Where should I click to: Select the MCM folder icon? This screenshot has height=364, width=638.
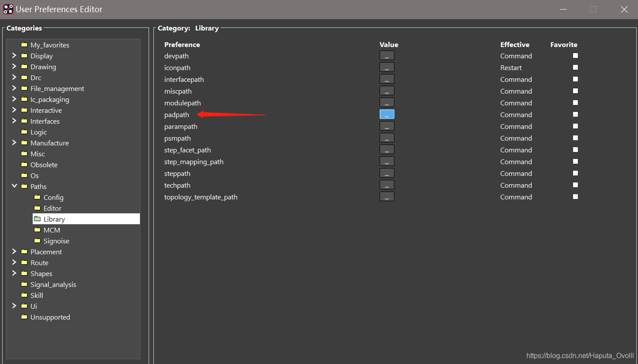click(37, 229)
